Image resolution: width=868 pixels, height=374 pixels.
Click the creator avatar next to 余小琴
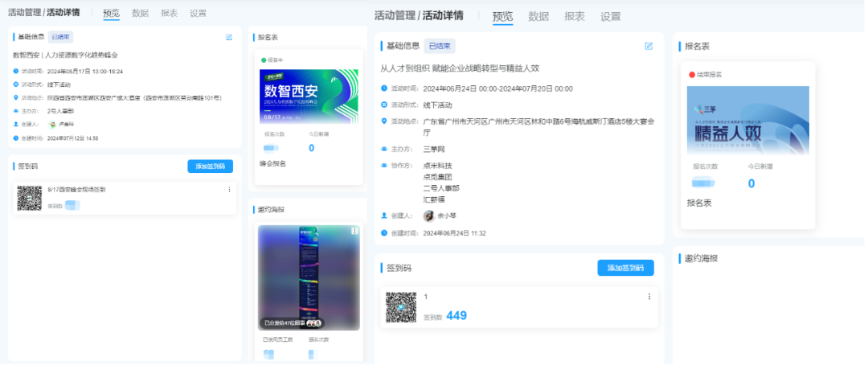click(429, 216)
